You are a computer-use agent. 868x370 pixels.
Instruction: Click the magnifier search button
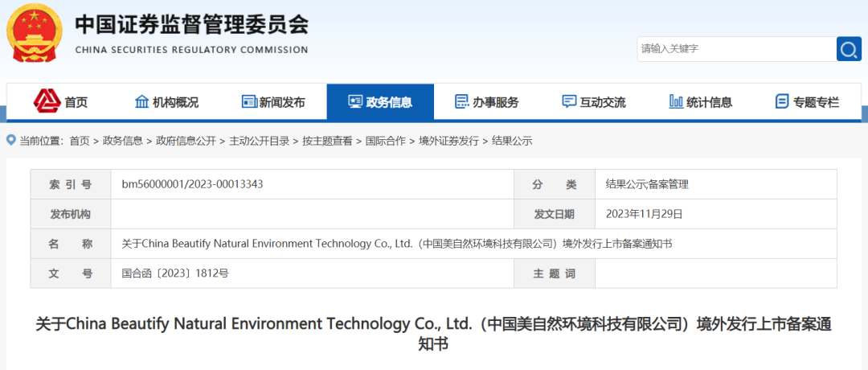(x=849, y=49)
